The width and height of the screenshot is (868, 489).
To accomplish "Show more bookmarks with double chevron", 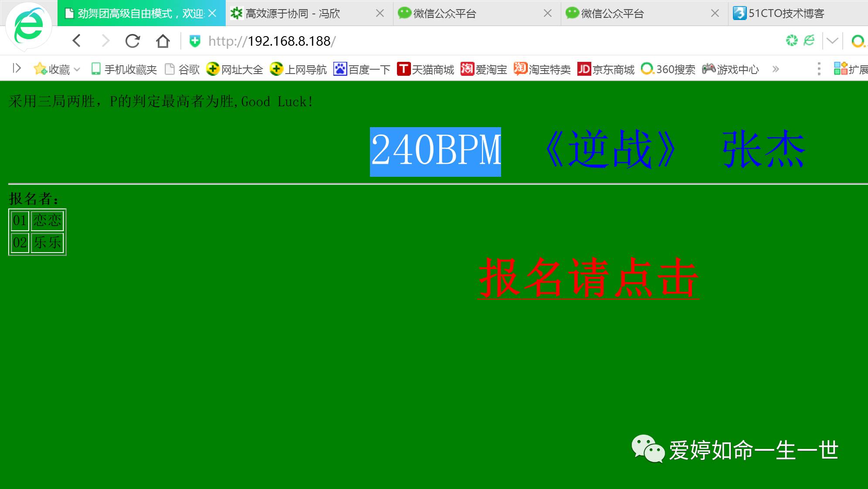I will click(x=776, y=69).
